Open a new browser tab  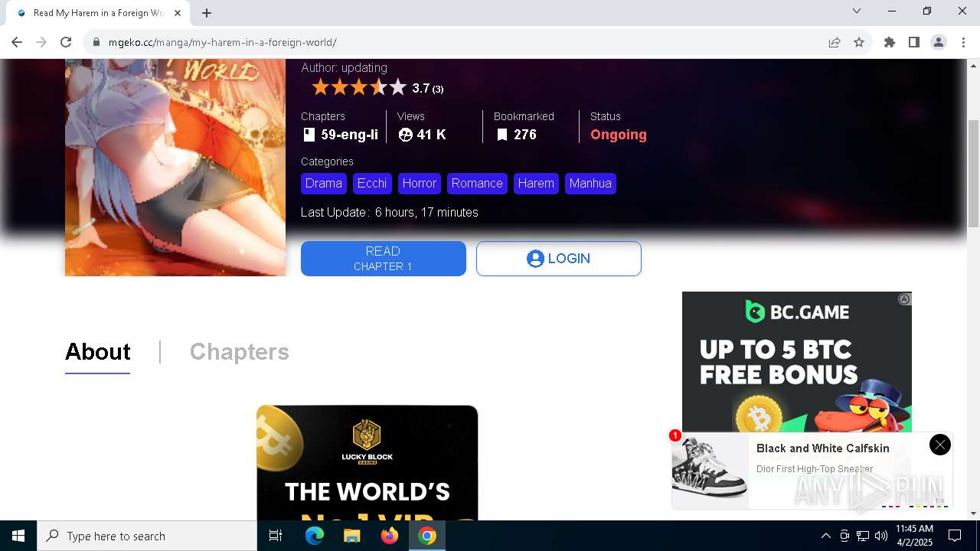point(207,13)
